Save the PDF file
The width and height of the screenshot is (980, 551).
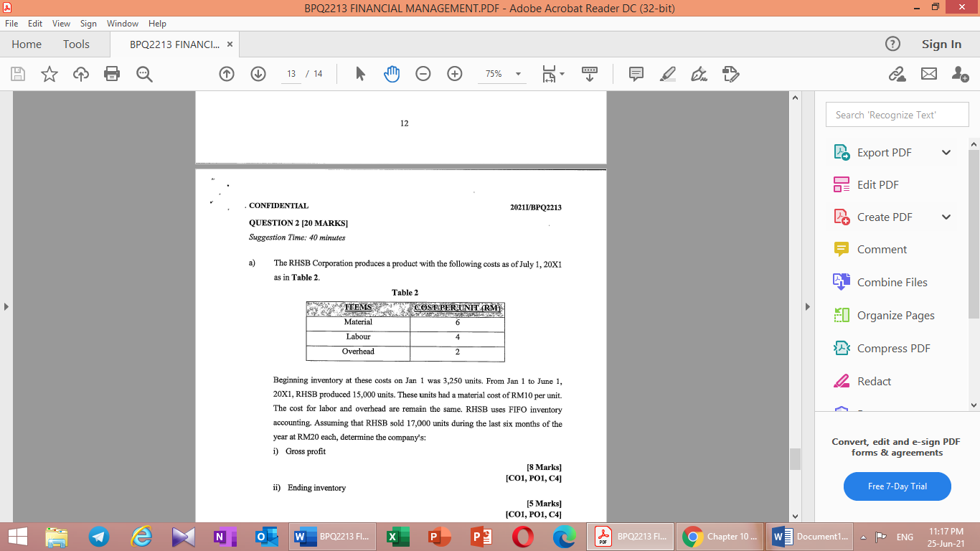[x=17, y=74]
